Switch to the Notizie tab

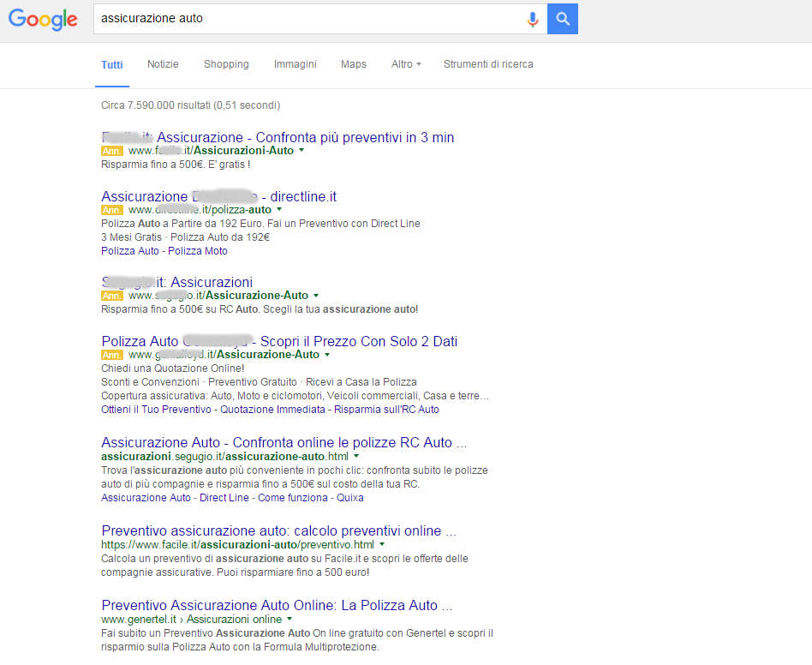pyautogui.click(x=163, y=64)
